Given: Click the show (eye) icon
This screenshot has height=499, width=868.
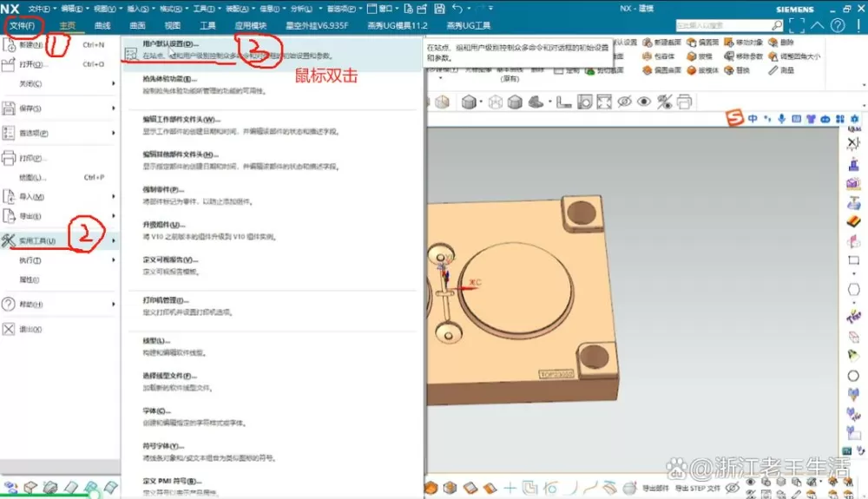Looking at the screenshot, I should pyautogui.click(x=644, y=102).
